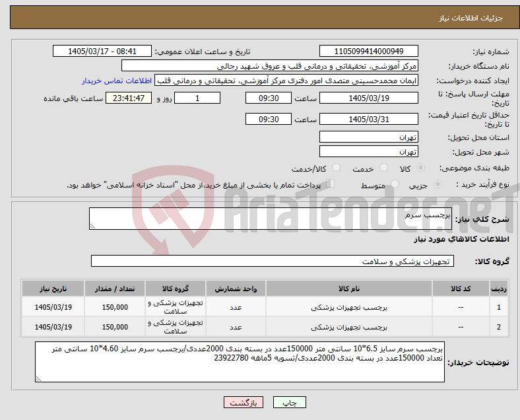Select the خدمت radio button
This screenshot has width=520, height=420.
(x=383, y=168)
